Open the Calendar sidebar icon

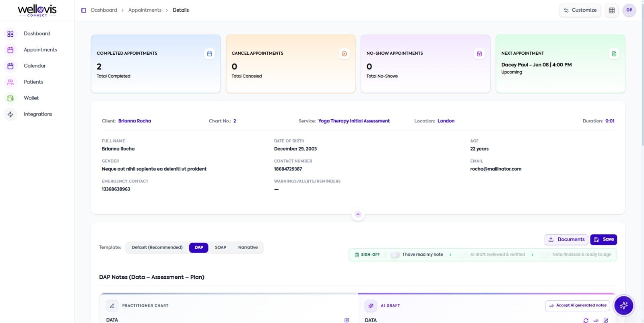(10, 66)
